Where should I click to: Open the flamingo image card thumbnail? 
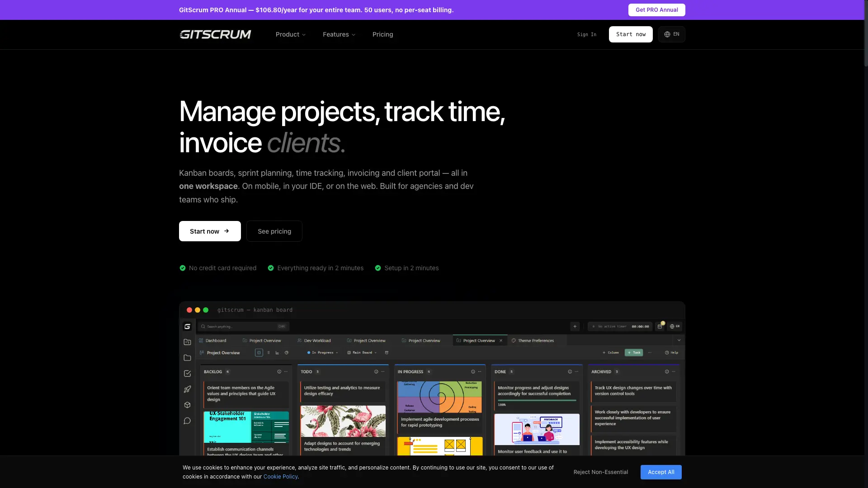[343, 421]
